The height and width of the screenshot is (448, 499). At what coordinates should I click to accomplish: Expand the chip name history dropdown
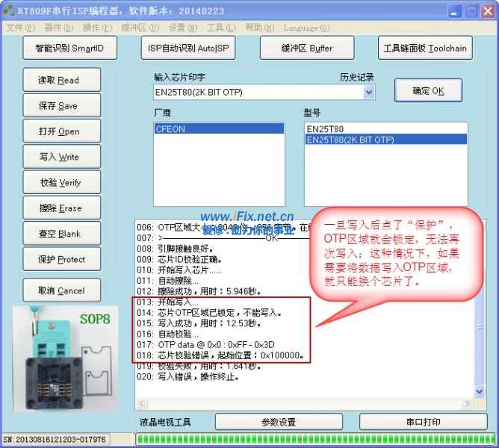point(368,93)
